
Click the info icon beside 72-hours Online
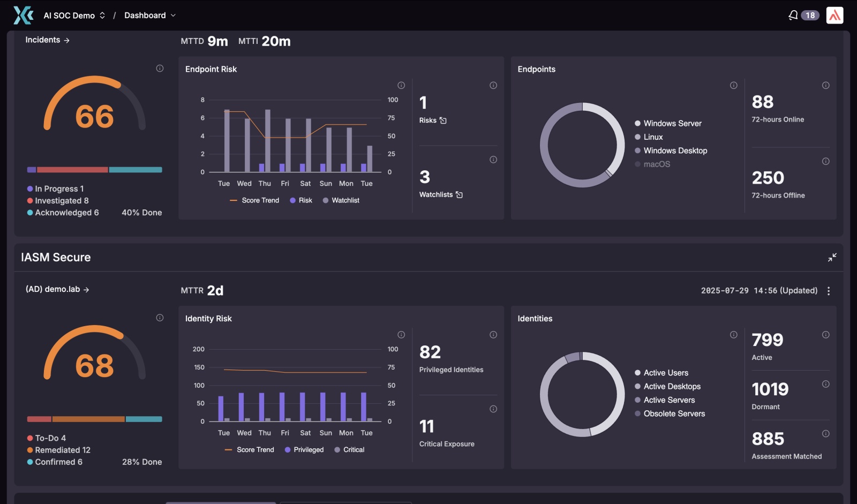825,86
